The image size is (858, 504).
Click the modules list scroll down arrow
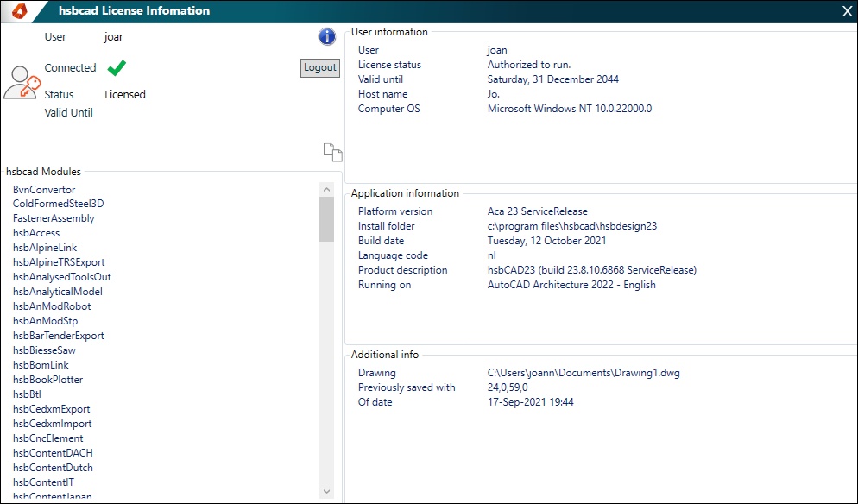tap(326, 491)
